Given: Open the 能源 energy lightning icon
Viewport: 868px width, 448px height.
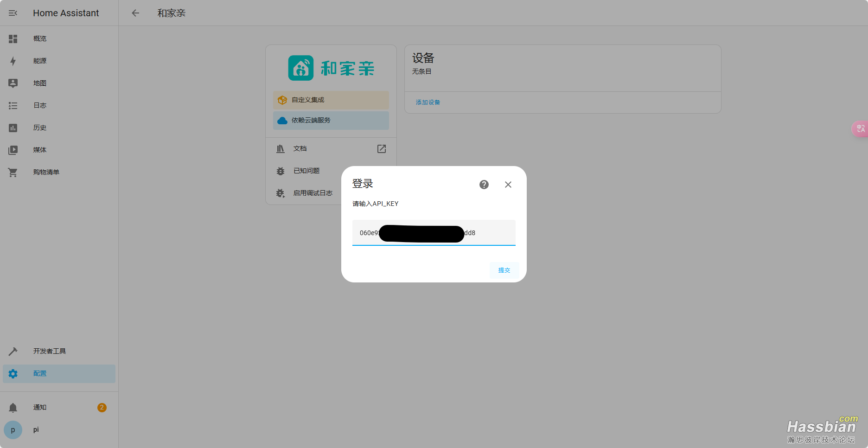Looking at the screenshot, I should point(13,61).
